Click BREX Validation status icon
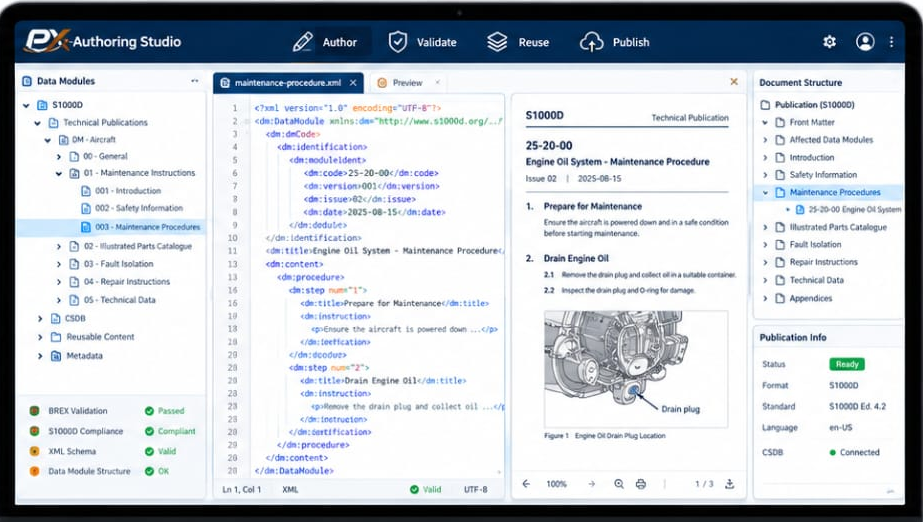The height and width of the screenshot is (522, 923). (x=34, y=411)
